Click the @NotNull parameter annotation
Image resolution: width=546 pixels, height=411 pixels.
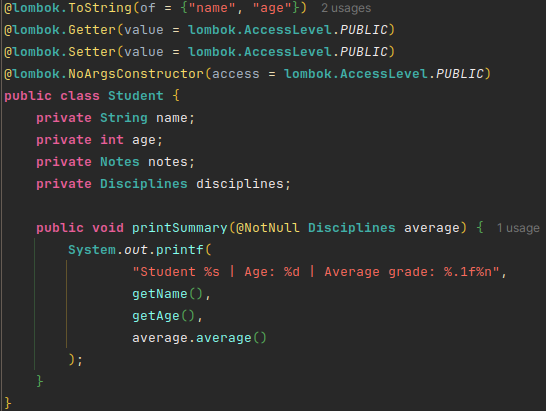[x=268, y=228]
